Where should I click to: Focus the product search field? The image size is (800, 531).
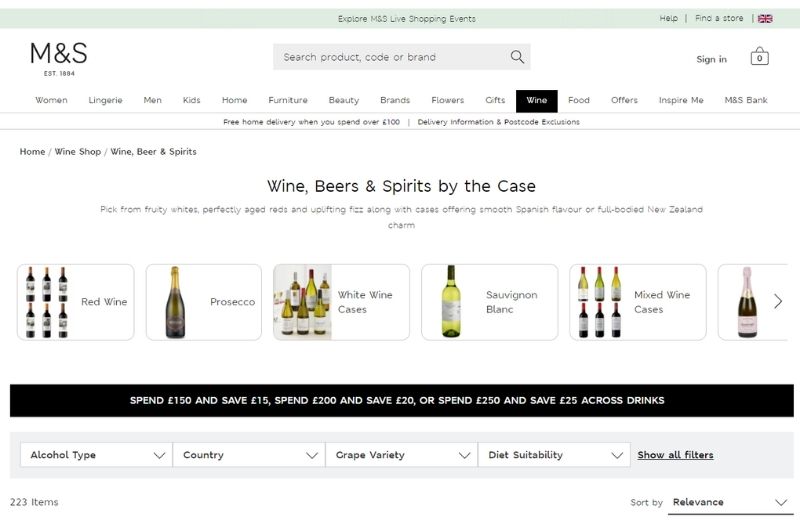(x=402, y=57)
